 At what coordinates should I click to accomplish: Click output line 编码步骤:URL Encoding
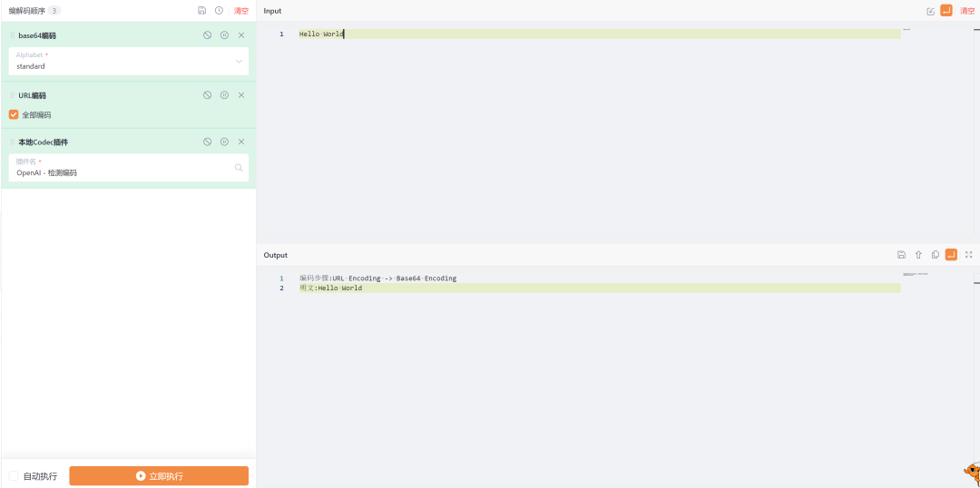pos(378,278)
